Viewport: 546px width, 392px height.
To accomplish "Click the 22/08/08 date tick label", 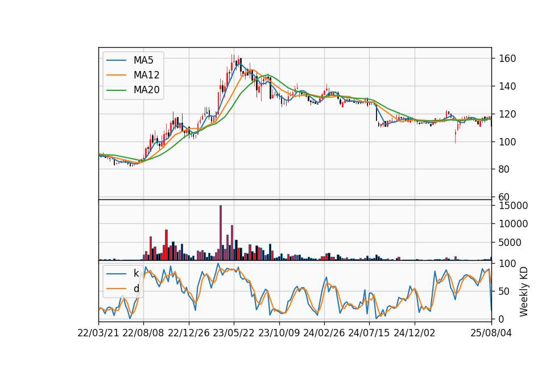I will pyautogui.click(x=143, y=333).
